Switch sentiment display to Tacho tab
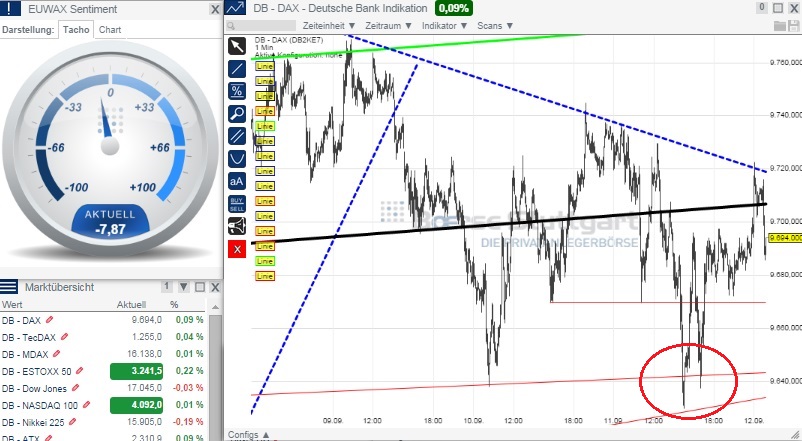The width and height of the screenshot is (802, 441). point(76,30)
